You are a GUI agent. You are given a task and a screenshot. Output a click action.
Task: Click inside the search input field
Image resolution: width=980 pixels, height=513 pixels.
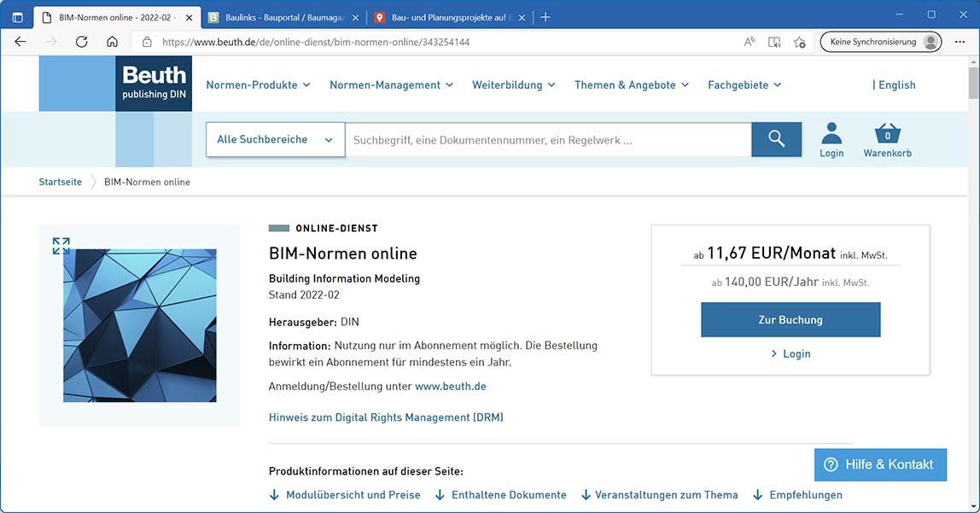[546, 139]
